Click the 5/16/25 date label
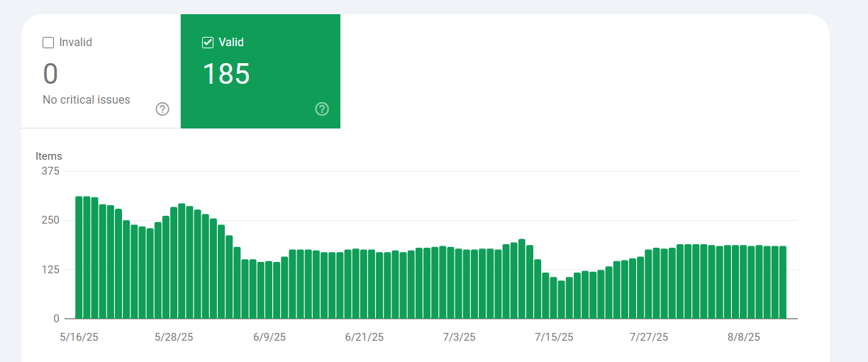Screen dimensions: 868x362 click(79, 337)
